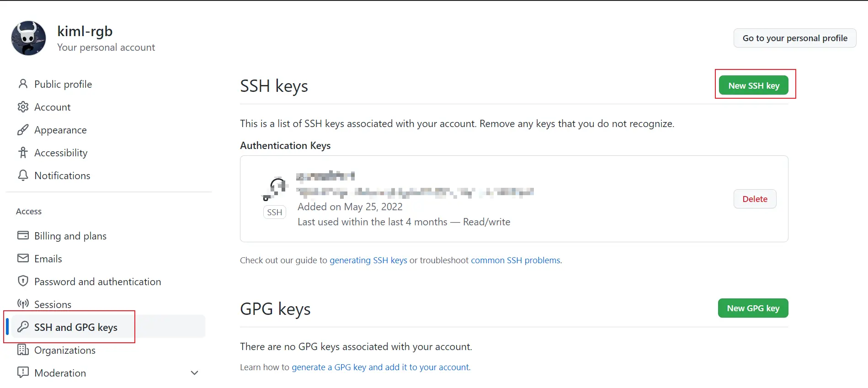Viewport: 868px width, 388px height.
Task: Click the Password and authentication shield icon
Action: [x=23, y=281]
